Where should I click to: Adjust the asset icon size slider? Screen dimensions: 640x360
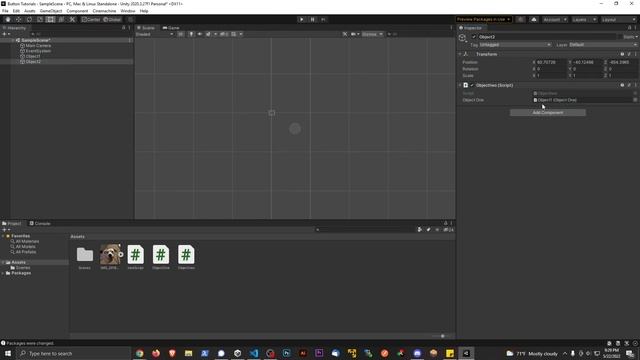click(x=442, y=336)
